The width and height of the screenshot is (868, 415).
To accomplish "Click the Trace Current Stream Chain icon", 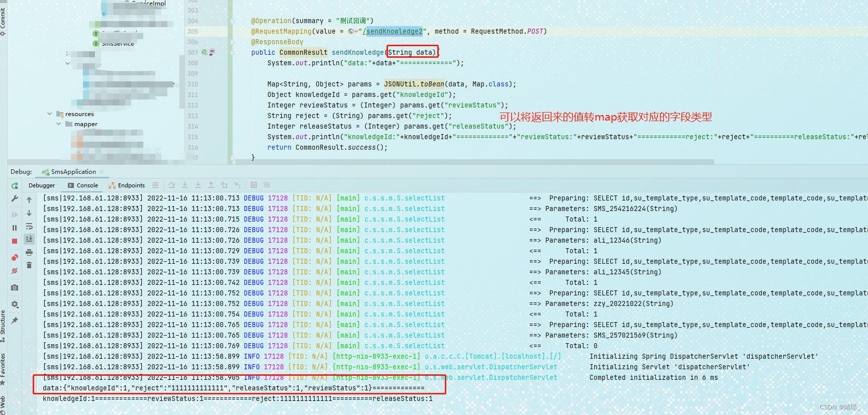I will pos(267,185).
